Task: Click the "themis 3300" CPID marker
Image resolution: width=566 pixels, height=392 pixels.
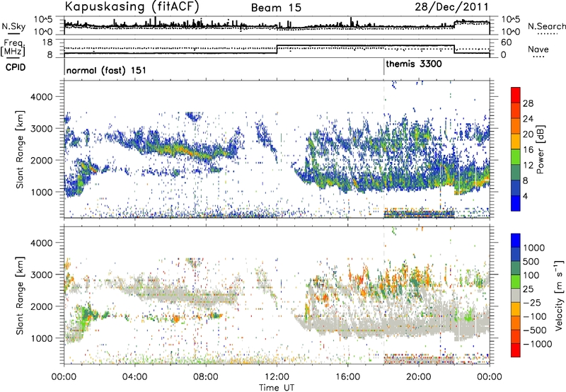Action: (x=414, y=64)
